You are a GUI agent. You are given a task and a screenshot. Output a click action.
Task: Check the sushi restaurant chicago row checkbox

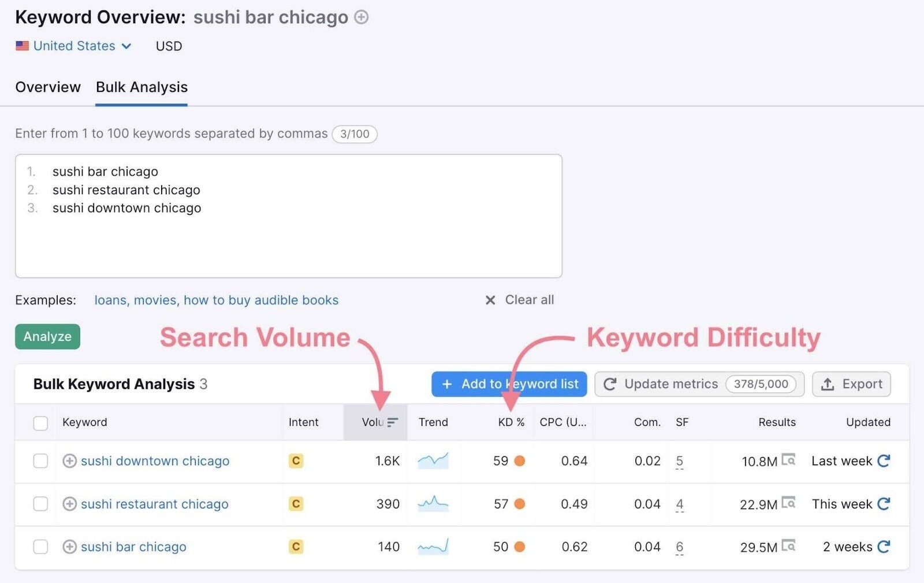[40, 504]
